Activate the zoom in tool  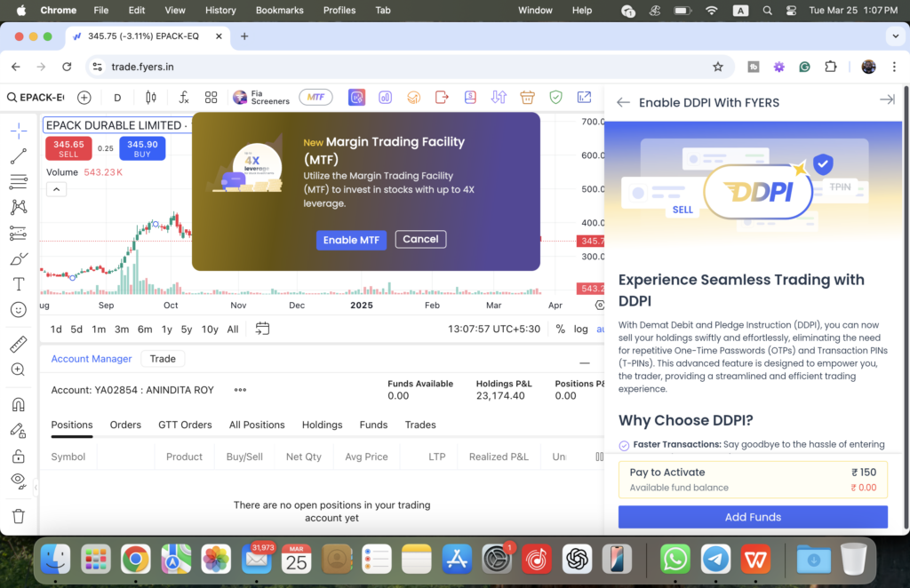coord(19,369)
